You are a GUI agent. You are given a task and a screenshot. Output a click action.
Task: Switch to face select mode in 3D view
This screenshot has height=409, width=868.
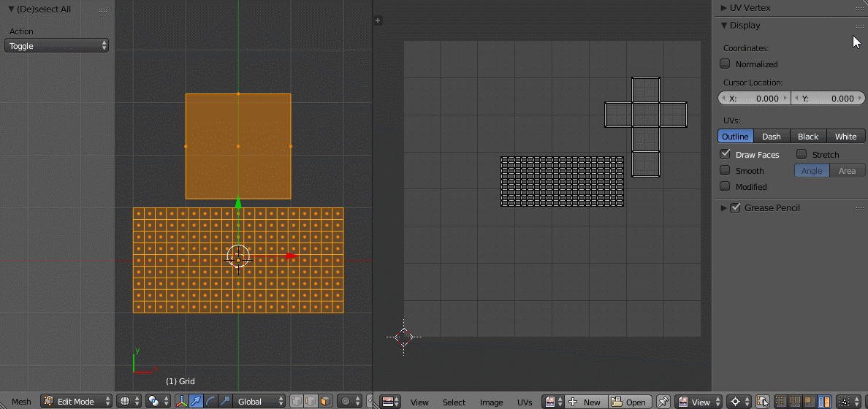325,402
